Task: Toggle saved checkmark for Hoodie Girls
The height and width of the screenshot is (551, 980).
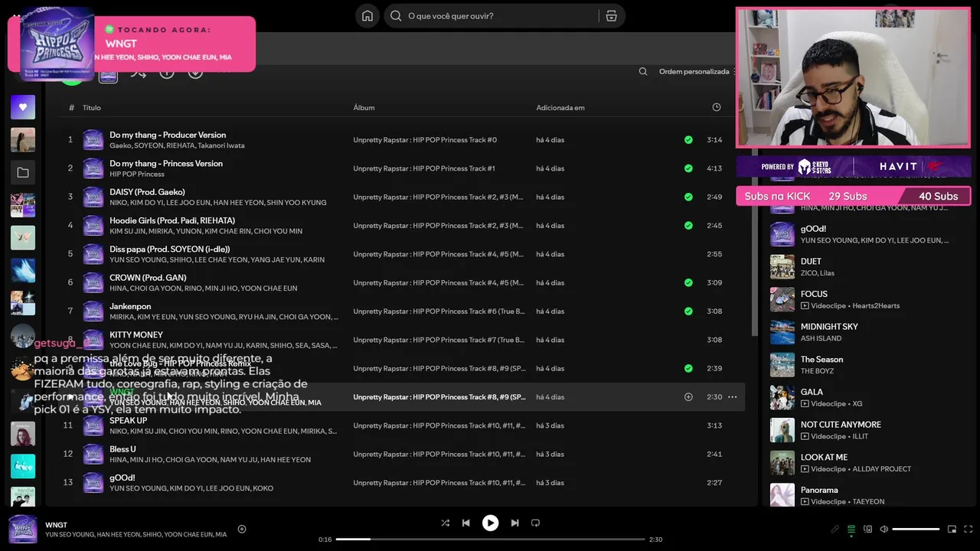Action: (x=688, y=226)
